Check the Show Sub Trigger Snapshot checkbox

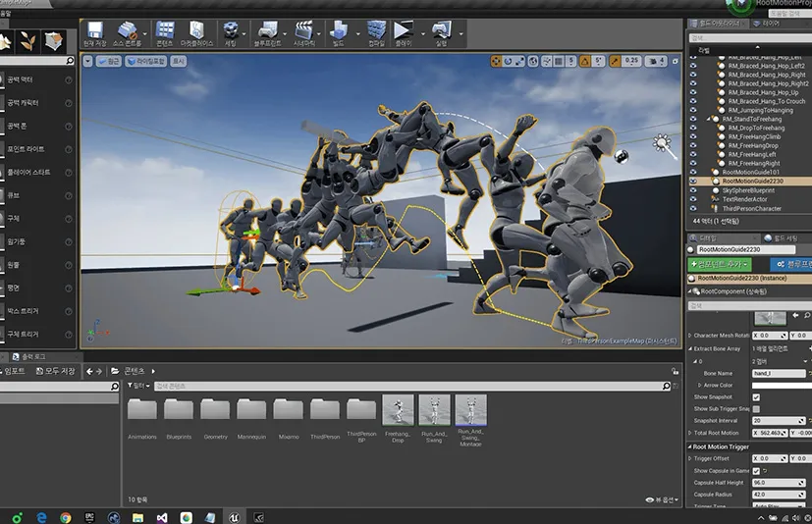756,409
